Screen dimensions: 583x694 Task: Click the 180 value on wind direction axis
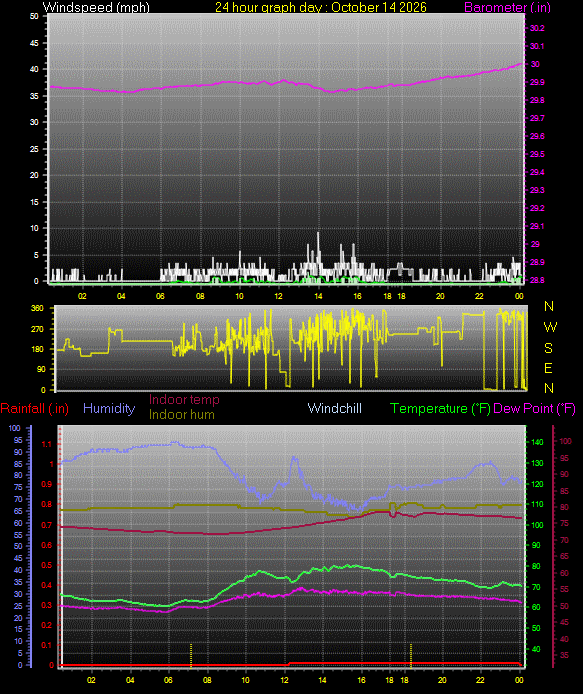point(38,349)
